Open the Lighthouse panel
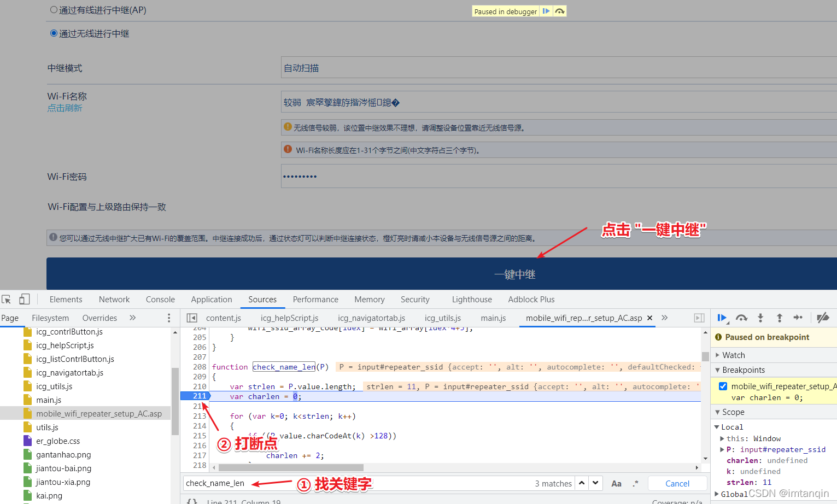837x504 pixels. pyautogui.click(x=472, y=299)
